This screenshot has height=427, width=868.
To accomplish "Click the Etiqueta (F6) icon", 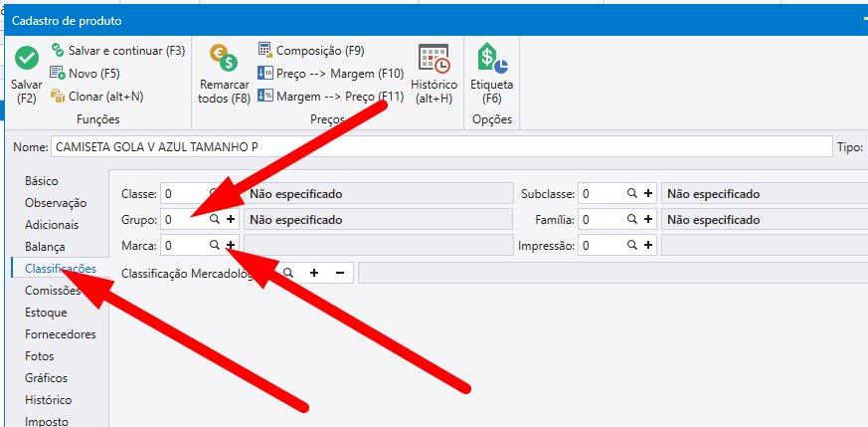I will [x=491, y=60].
